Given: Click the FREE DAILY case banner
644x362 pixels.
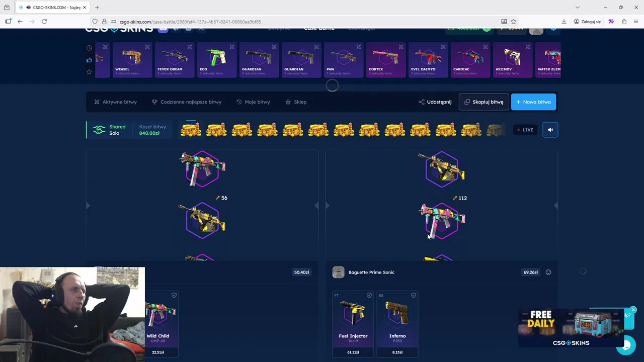Looking at the screenshot, I should [571, 328].
